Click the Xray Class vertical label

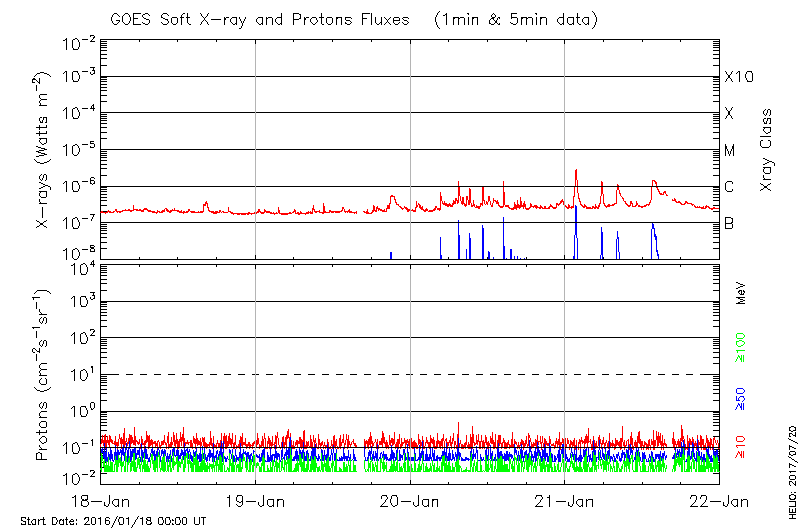[766, 150]
